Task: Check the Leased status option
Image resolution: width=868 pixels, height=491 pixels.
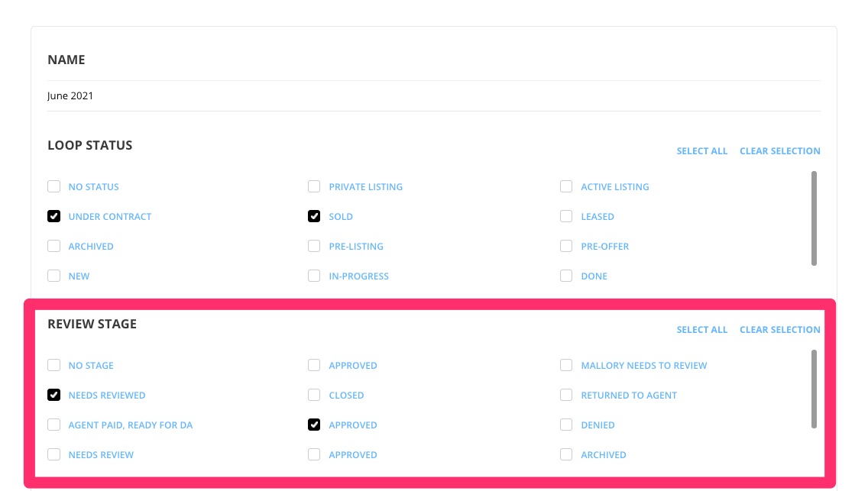Action: (566, 217)
